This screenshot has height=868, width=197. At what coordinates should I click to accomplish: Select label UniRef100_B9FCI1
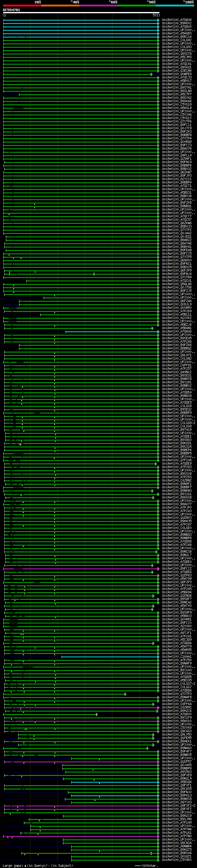click(177, 125)
